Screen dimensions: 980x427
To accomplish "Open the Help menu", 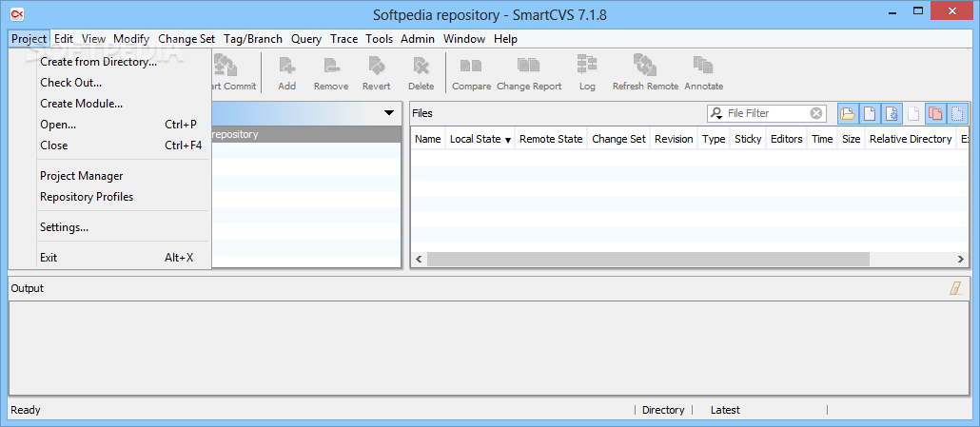I will point(505,39).
